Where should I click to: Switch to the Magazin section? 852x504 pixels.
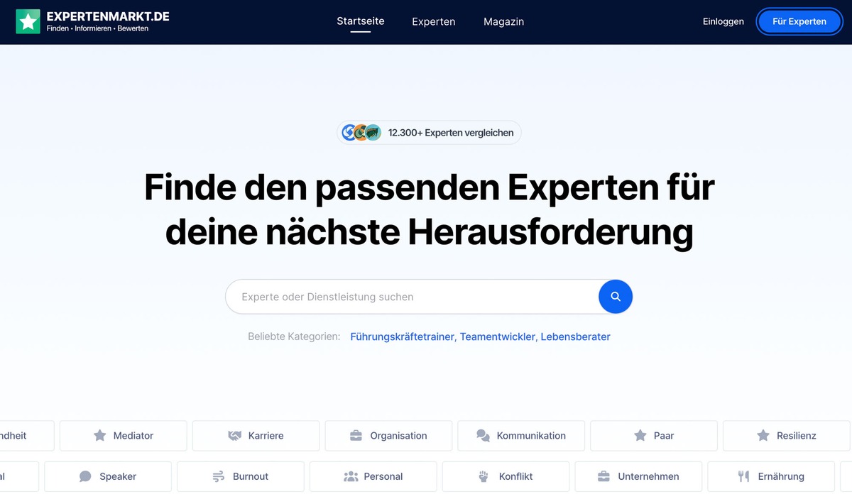pos(503,22)
